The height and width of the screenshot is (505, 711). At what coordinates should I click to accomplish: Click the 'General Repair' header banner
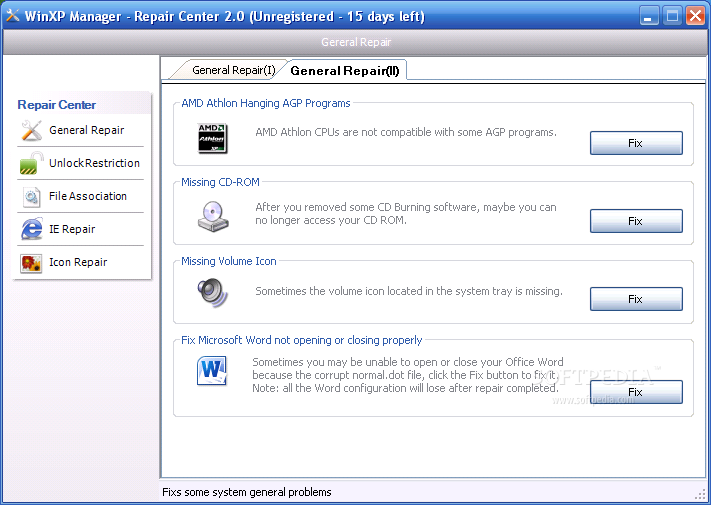click(356, 42)
